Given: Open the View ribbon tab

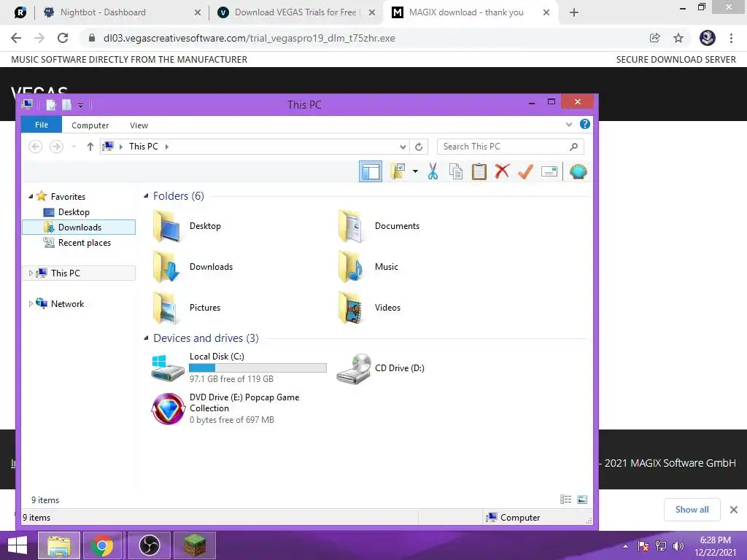Looking at the screenshot, I should [x=139, y=125].
